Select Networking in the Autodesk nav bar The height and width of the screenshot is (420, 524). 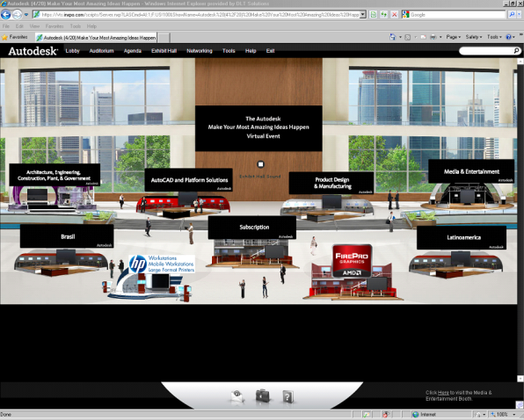click(200, 51)
